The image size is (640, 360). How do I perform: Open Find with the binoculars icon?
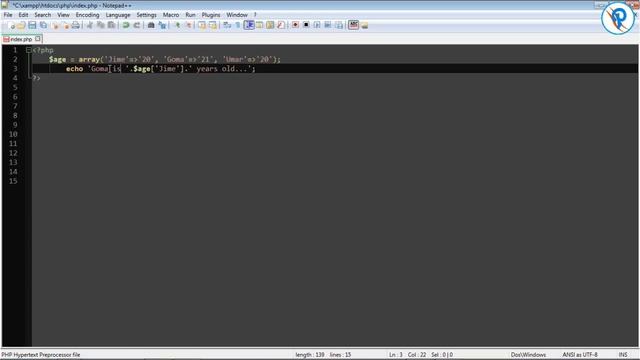(151, 25)
